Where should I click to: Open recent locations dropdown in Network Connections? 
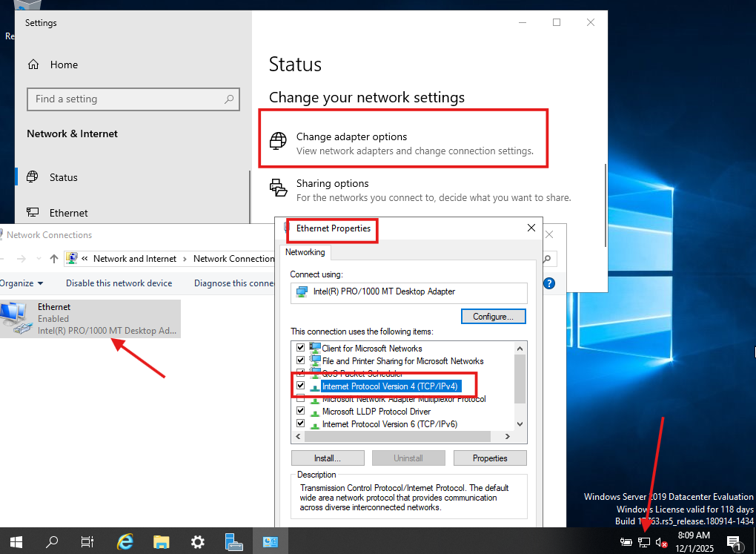click(x=39, y=259)
